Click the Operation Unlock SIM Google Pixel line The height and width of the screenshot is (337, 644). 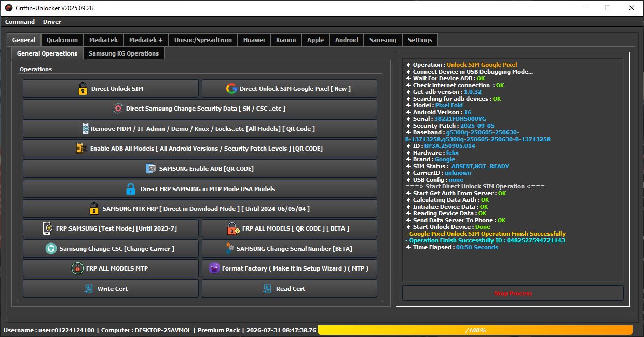pyautogui.click(x=461, y=65)
